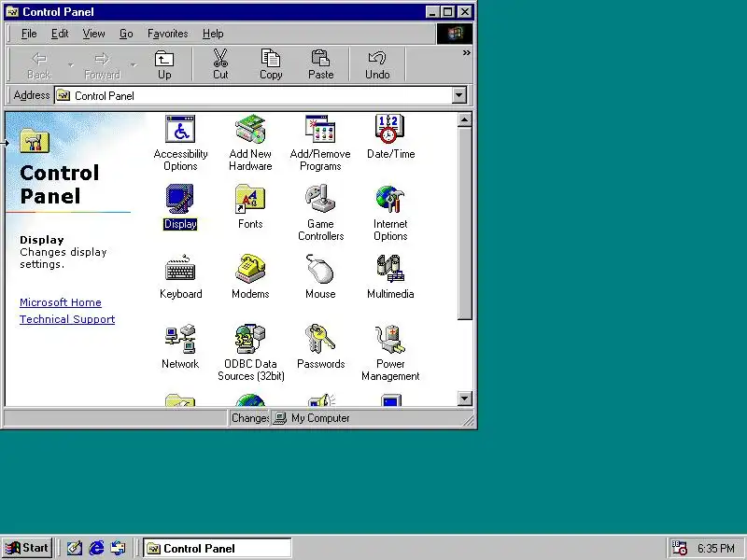The width and height of the screenshot is (747, 560).
Task: Show more toolbar buttons via chevron
Action: 466,53
